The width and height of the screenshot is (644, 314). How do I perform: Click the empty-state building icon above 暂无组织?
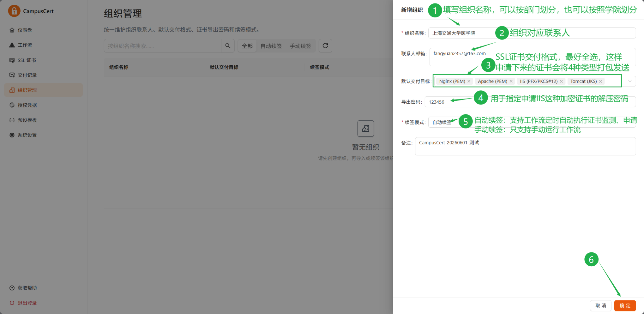366,129
